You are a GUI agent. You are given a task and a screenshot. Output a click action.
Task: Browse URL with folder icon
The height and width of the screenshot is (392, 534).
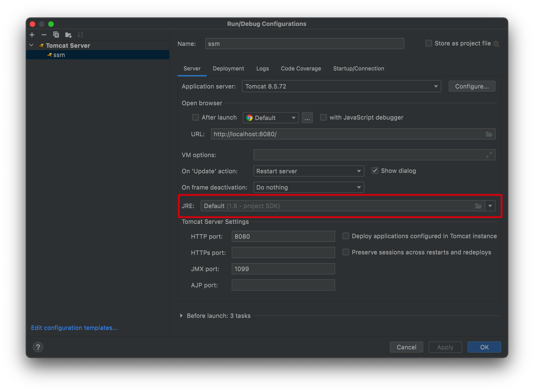[x=489, y=134]
